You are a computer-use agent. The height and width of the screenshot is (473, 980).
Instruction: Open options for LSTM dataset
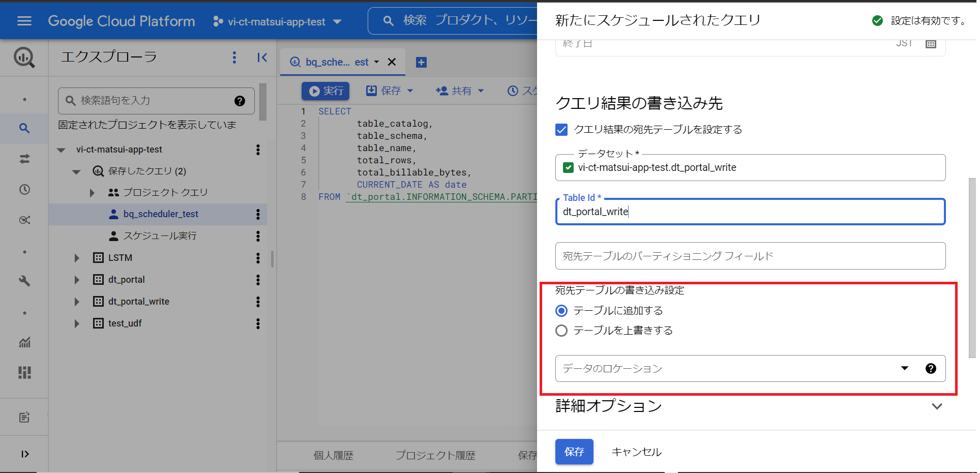coord(258,258)
